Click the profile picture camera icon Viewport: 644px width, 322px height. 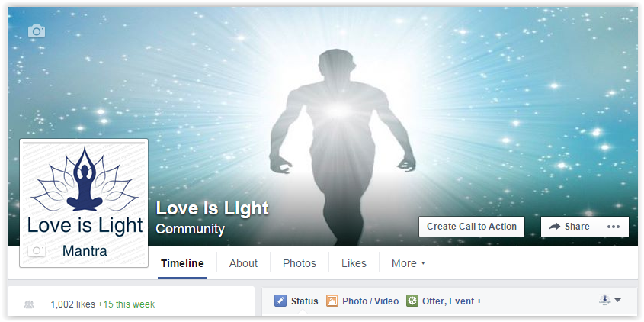pyautogui.click(x=36, y=250)
